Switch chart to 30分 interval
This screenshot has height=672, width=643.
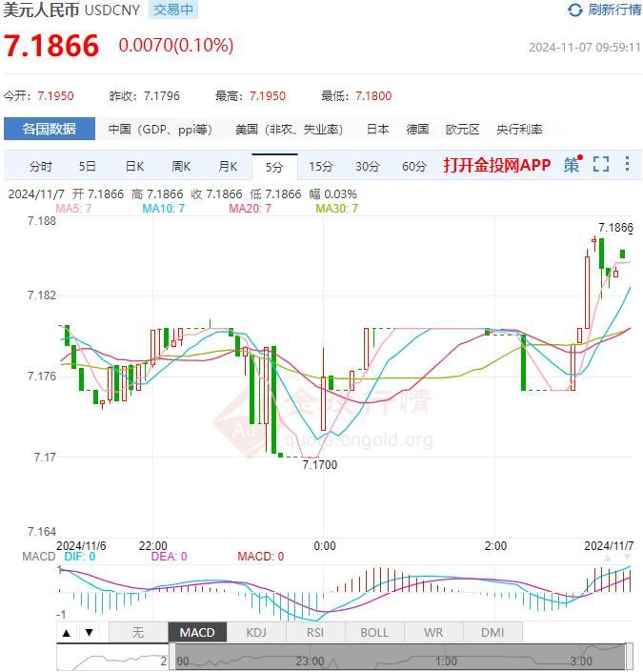tap(368, 166)
